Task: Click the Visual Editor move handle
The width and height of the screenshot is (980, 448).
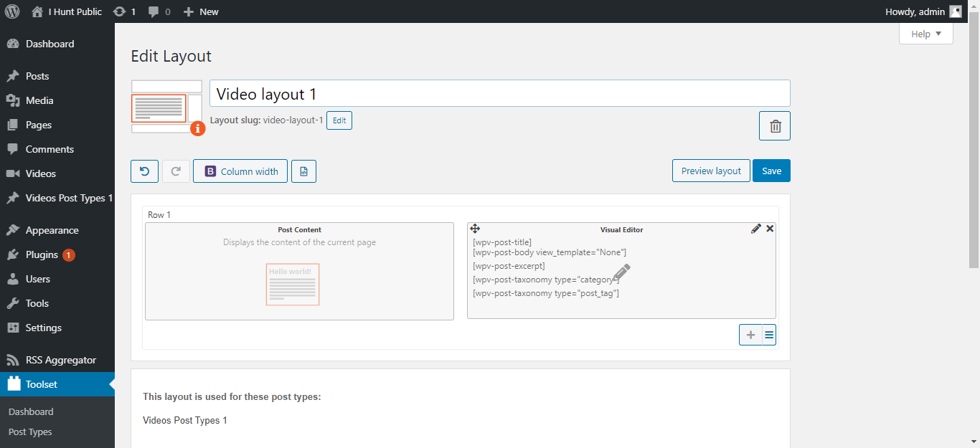Action: point(475,229)
